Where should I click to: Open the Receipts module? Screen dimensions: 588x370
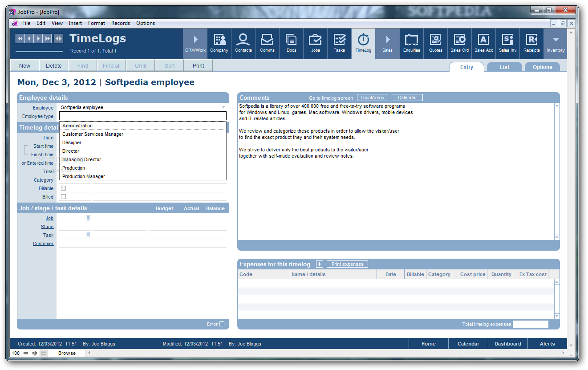point(531,44)
